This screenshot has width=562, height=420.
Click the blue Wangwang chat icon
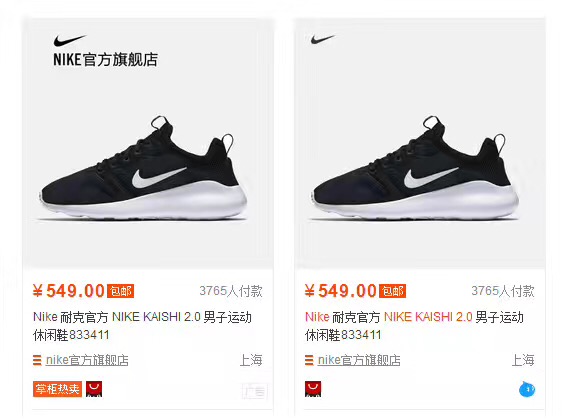[527, 389]
